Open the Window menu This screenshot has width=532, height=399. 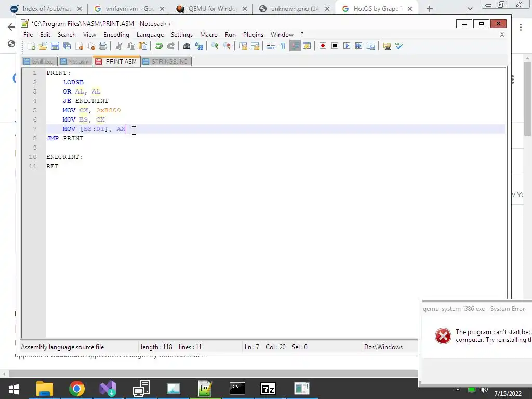(x=282, y=35)
